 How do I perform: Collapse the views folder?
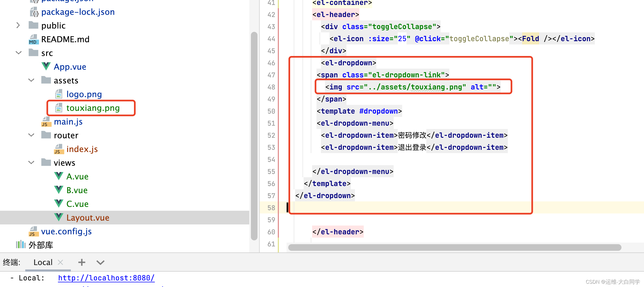pos(31,162)
